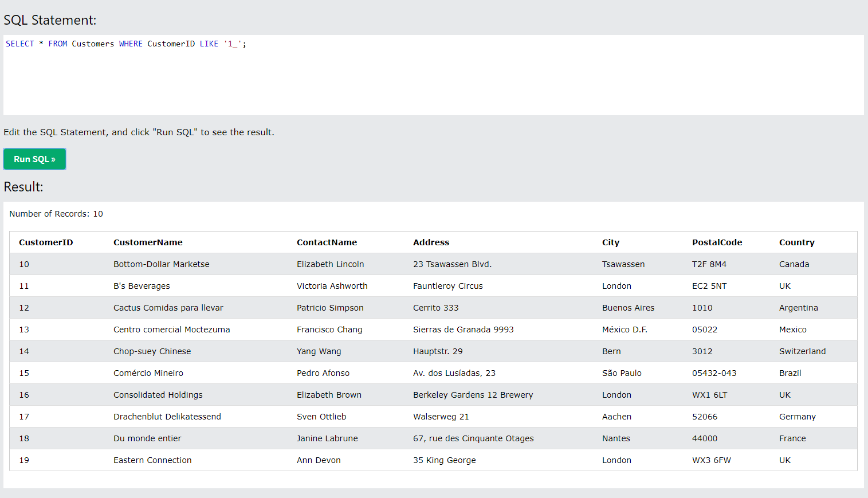Click the address Berkeley Gardens 12 Brewery

(473, 395)
